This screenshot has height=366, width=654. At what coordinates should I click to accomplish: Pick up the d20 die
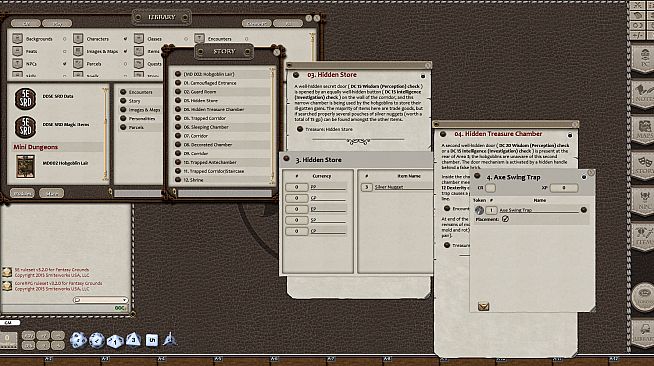pyautogui.click(x=78, y=340)
